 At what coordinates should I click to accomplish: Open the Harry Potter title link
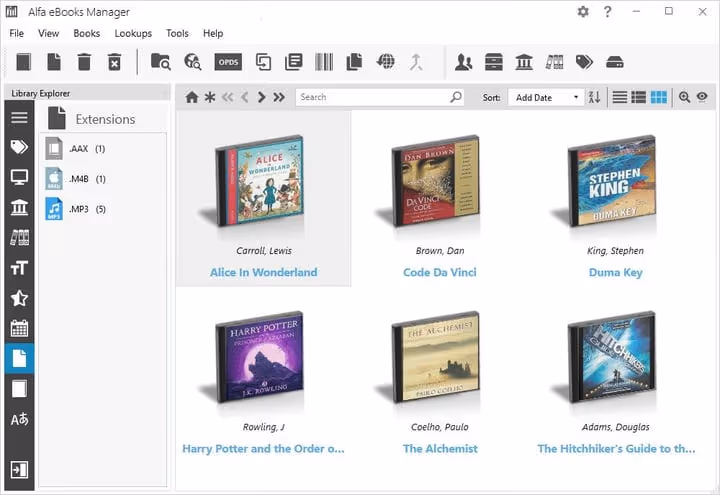click(x=264, y=449)
